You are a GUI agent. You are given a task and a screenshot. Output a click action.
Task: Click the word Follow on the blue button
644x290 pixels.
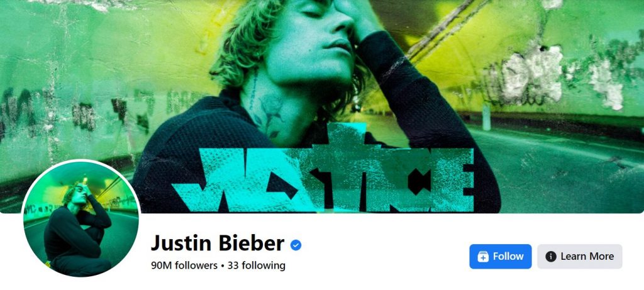(508, 257)
